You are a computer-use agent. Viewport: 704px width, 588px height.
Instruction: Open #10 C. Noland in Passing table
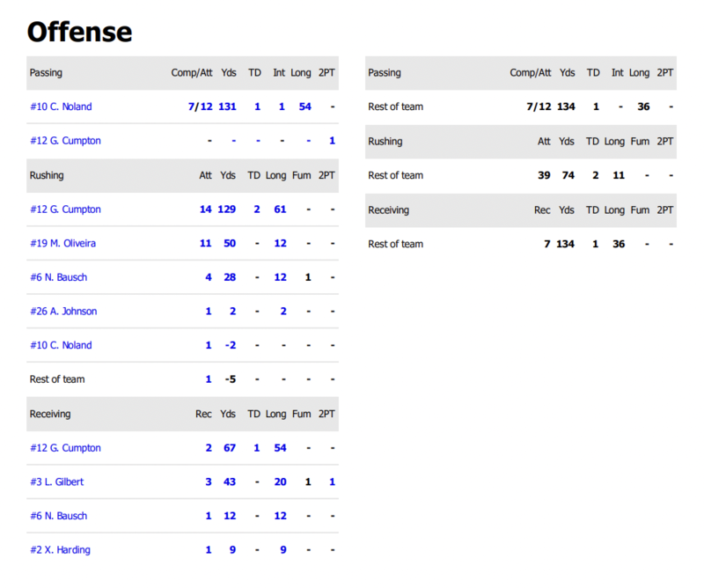(x=61, y=107)
